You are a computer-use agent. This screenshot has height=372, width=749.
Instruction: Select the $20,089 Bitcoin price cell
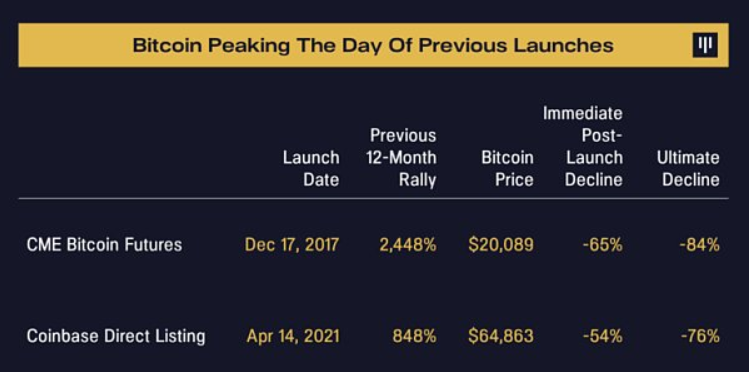pyautogui.click(x=501, y=245)
